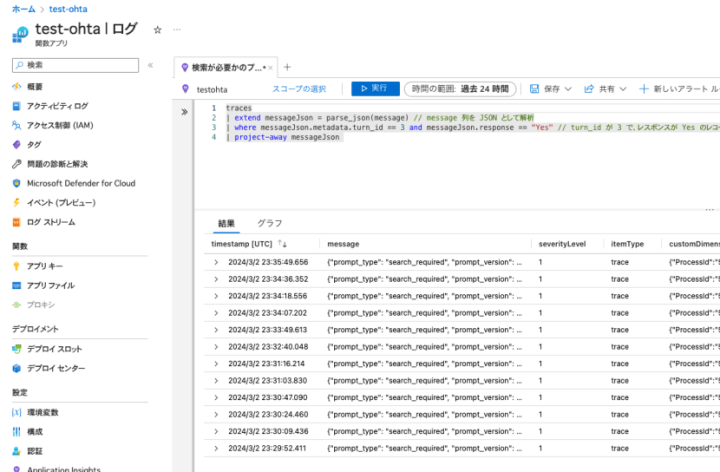Viewport: 720px width, 472px height.
Task: Close the 検索が必要かのプ... query tab
Action: click(270, 68)
